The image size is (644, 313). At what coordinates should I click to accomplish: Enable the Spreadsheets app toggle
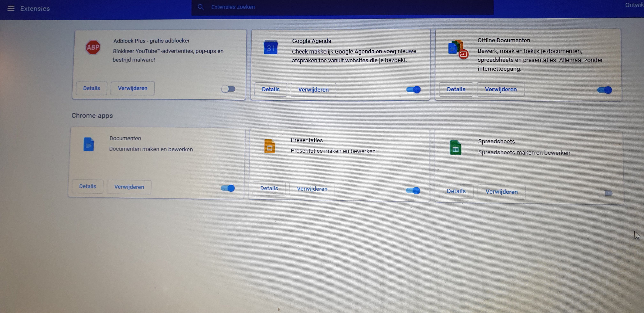tap(605, 193)
